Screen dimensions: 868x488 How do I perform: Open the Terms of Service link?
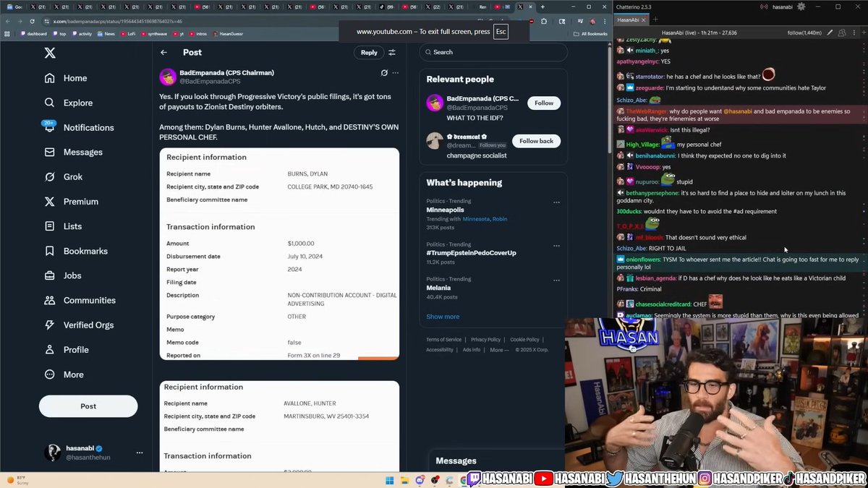pos(443,339)
